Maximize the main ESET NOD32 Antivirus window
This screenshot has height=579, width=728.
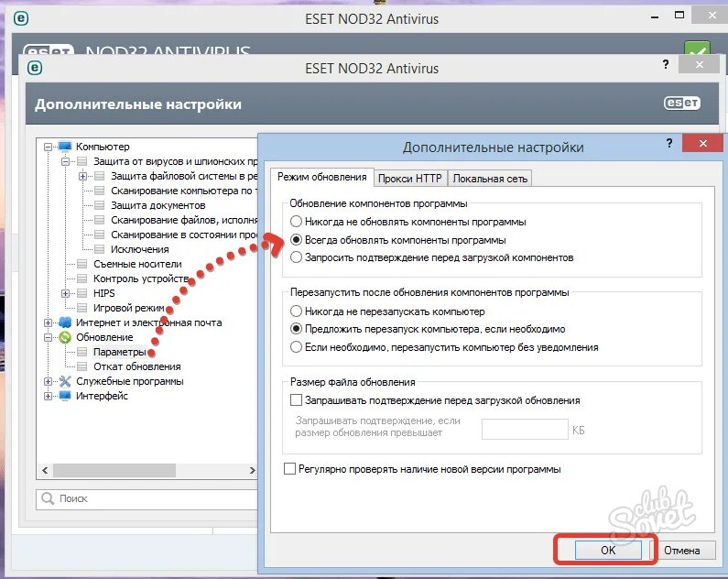(679, 16)
